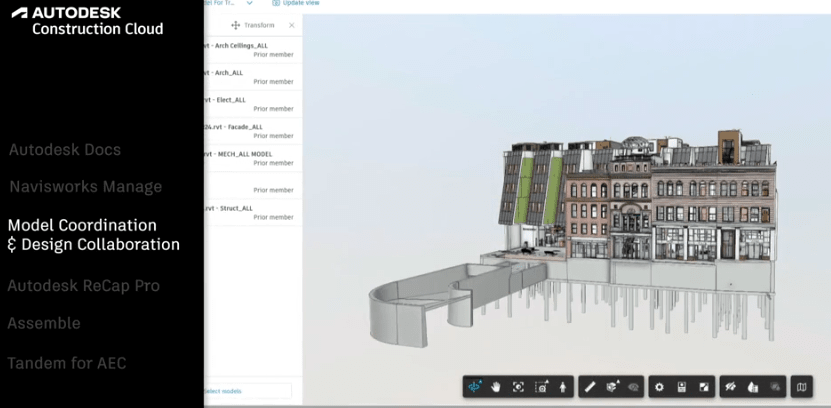Select Model Coordination & Design Collaboration
The image size is (831, 408).
(93, 235)
